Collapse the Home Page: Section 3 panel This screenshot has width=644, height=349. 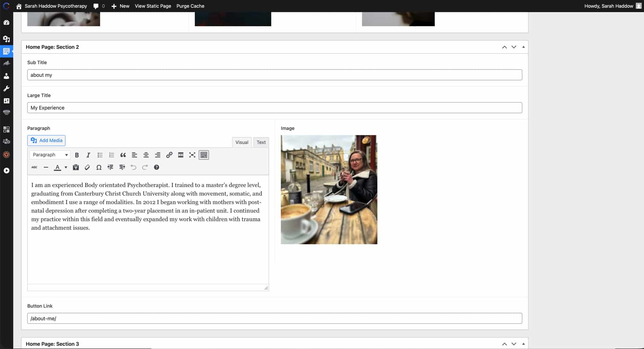[x=523, y=344]
